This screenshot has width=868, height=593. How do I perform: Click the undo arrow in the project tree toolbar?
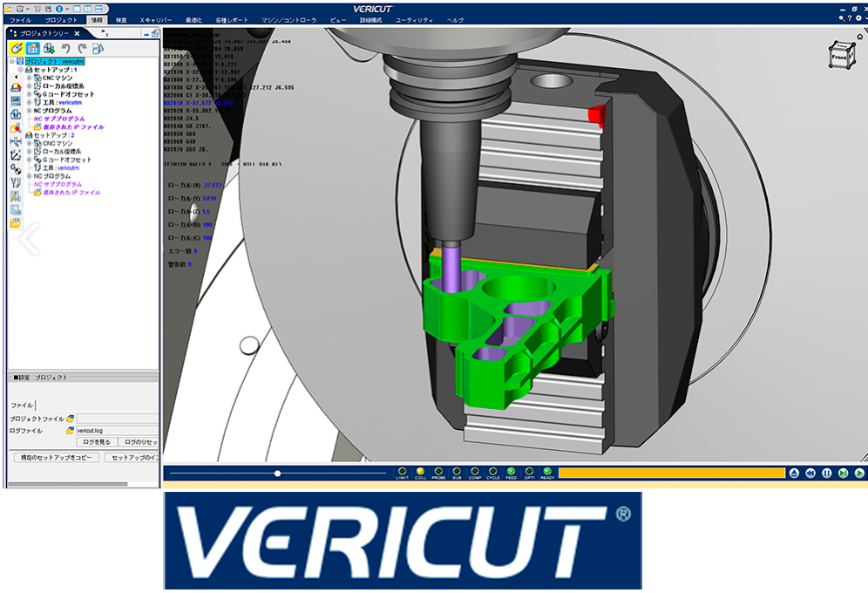pyautogui.click(x=66, y=49)
